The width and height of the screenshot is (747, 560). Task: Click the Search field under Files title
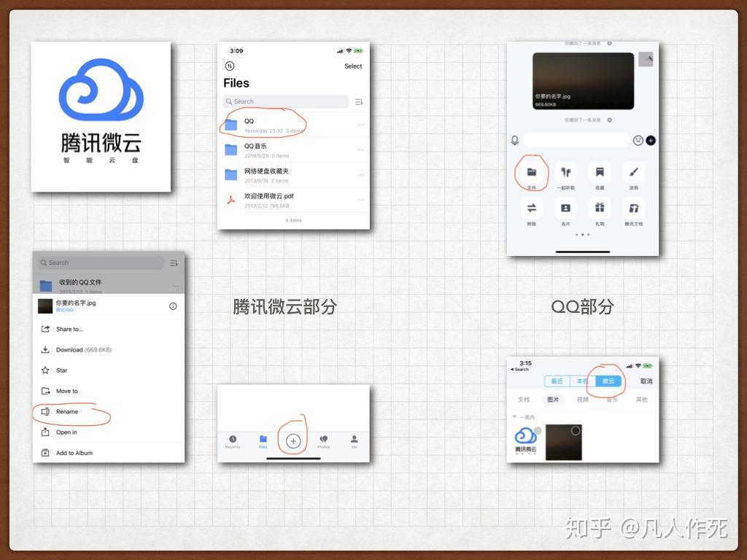[286, 101]
